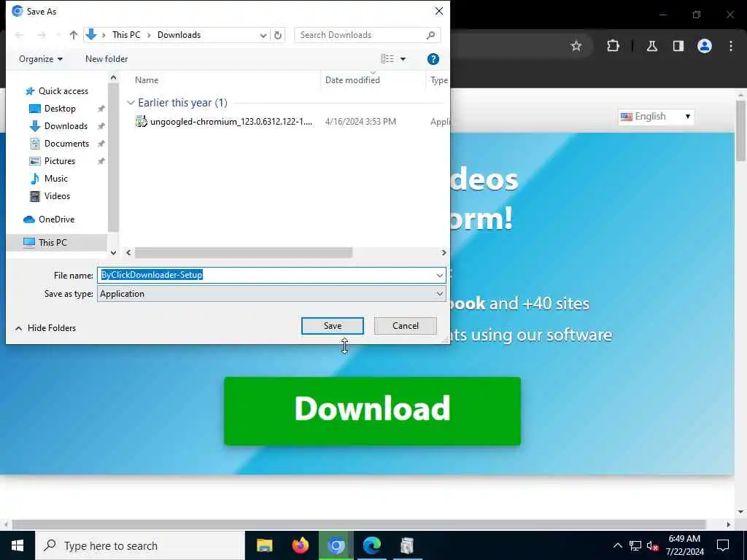Image resolution: width=747 pixels, height=560 pixels.
Task: Click the Save button
Action: (333, 326)
